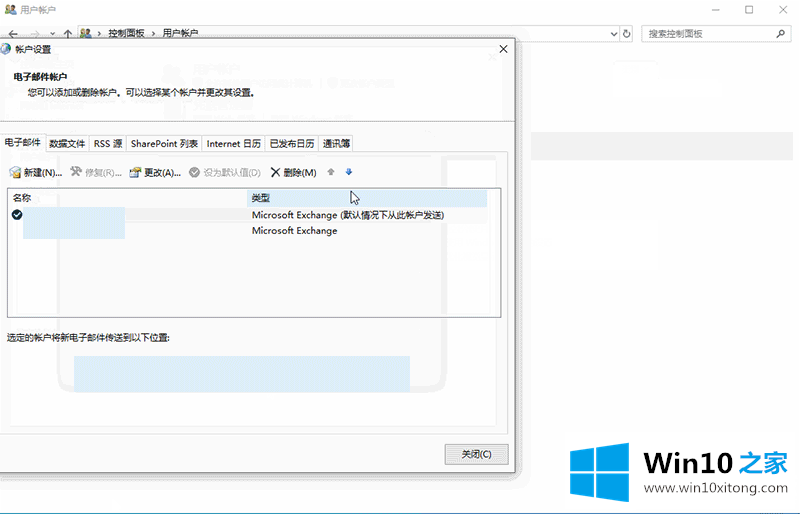Sort by the 名称 column header
Screen dimensions: 800x514
[x=127, y=198]
